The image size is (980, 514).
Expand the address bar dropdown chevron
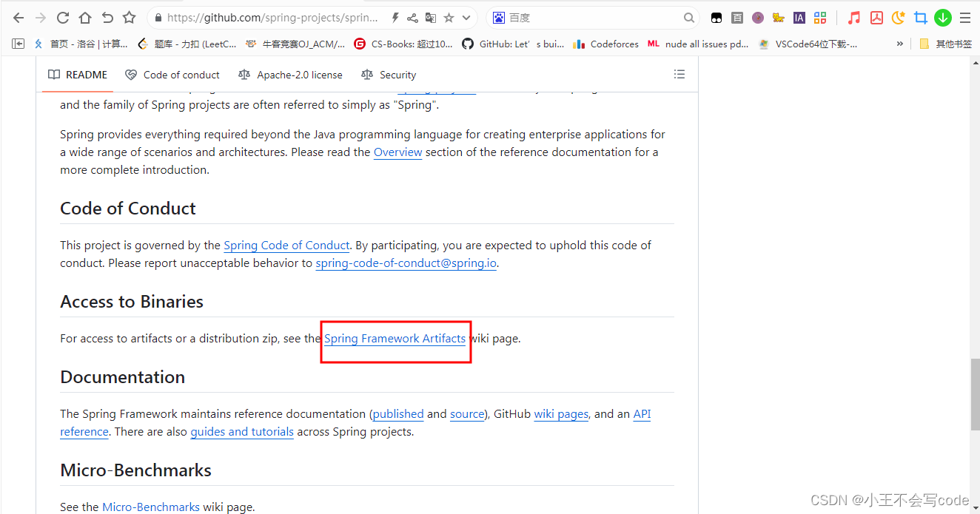tap(466, 18)
